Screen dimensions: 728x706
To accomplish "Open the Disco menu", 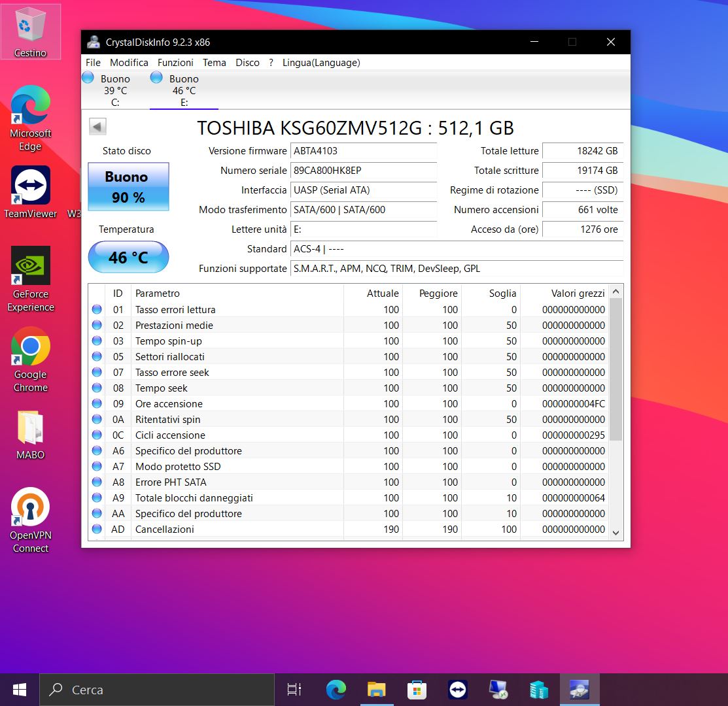I will (x=247, y=63).
